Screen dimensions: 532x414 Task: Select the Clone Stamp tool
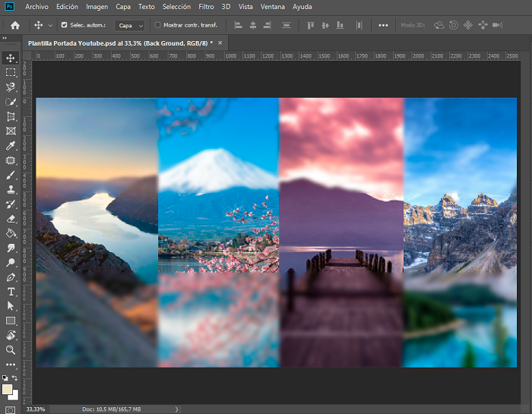click(11, 190)
